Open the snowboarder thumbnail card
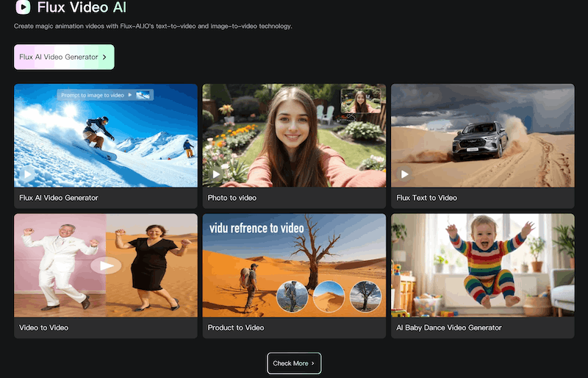 pyautogui.click(x=106, y=135)
